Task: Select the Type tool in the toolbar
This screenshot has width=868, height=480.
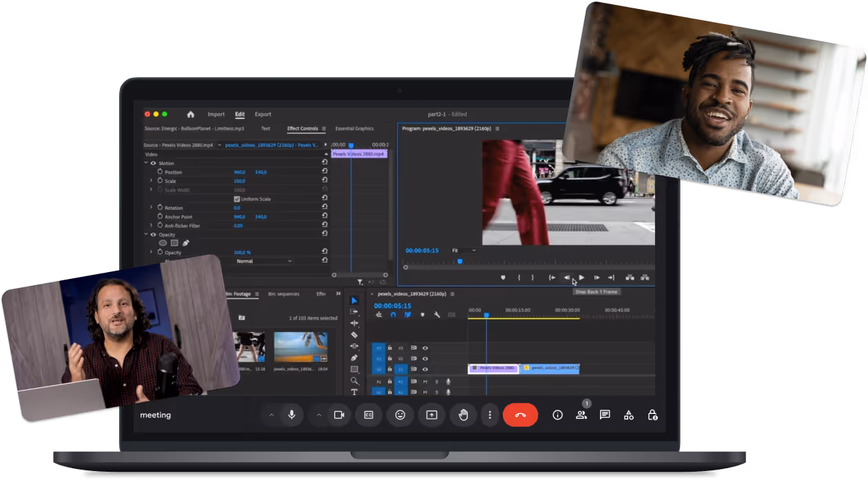Action: pyautogui.click(x=354, y=392)
